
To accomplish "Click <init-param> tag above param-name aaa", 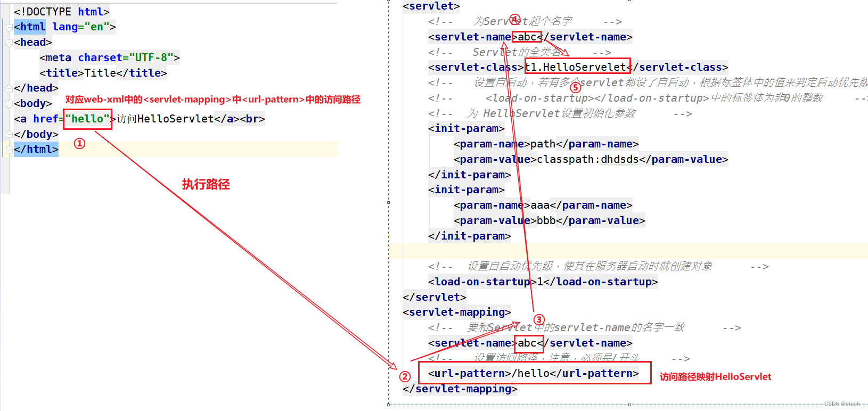I will tap(466, 190).
